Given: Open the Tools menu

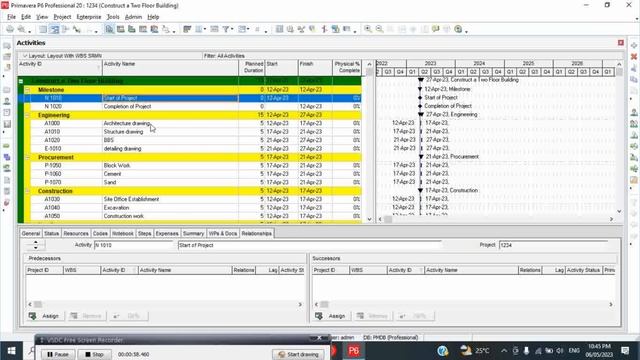Looking at the screenshot, I should click(113, 17).
